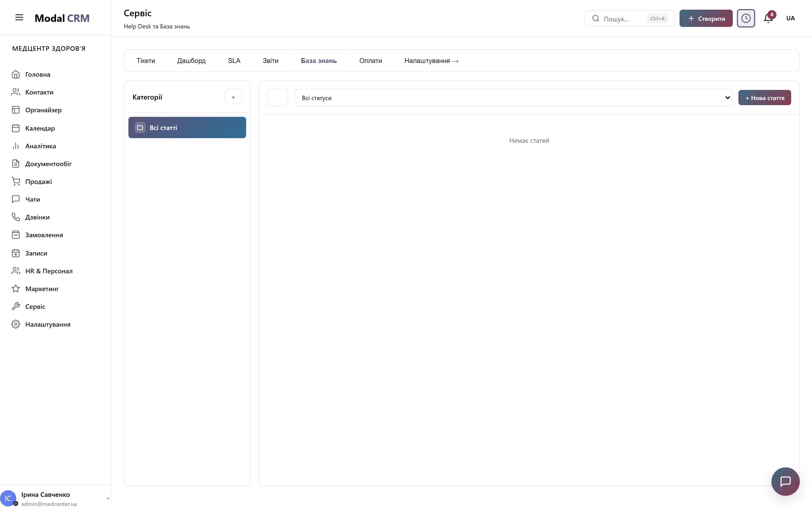
Task: Expand the user profile chevron
Action: coord(108,498)
